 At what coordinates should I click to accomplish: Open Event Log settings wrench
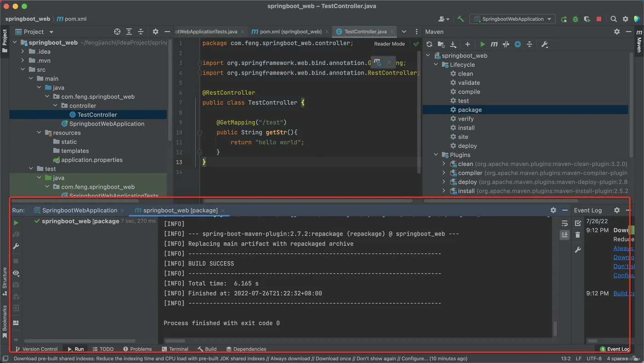578,250
